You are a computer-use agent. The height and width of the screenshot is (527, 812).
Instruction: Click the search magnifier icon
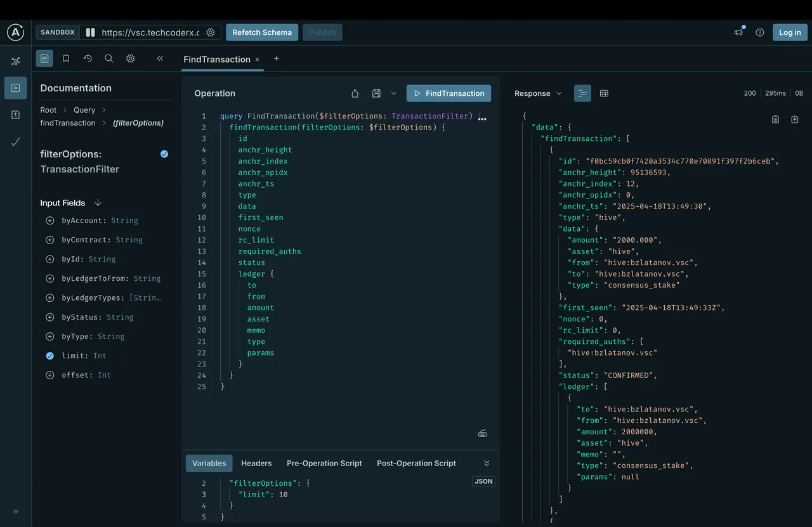point(108,58)
